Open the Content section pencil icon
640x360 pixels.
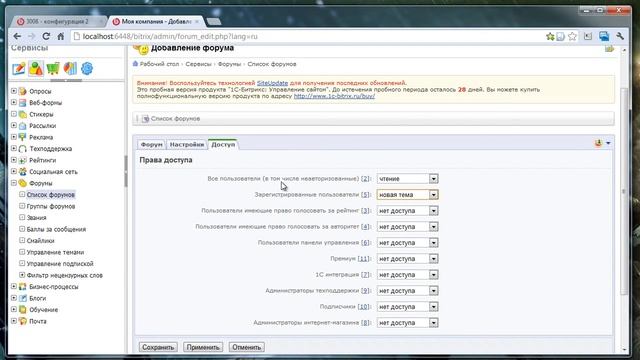pos(19,69)
